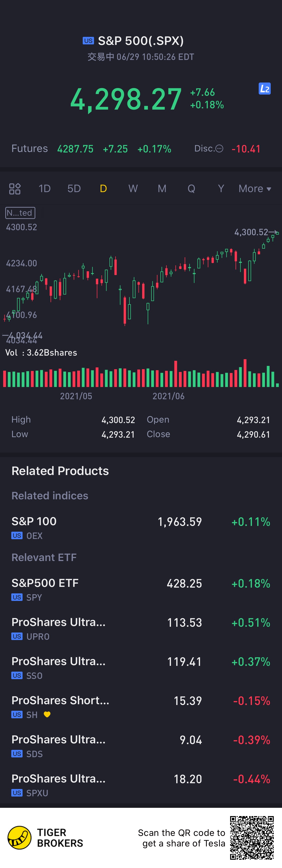Click the Tiger Brokers logo
This screenshot has width=282, height=868.
click(x=20, y=838)
